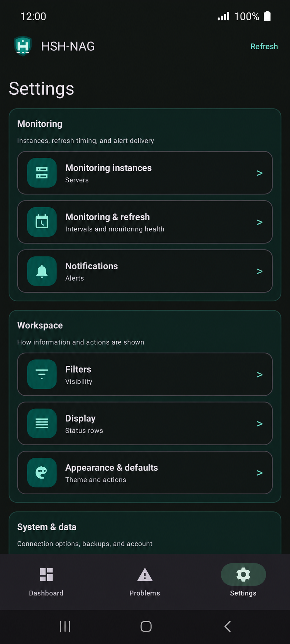The height and width of the screenshot is (644, 290).
Task: Tap the signal strength icon
Action: (223, 16)
